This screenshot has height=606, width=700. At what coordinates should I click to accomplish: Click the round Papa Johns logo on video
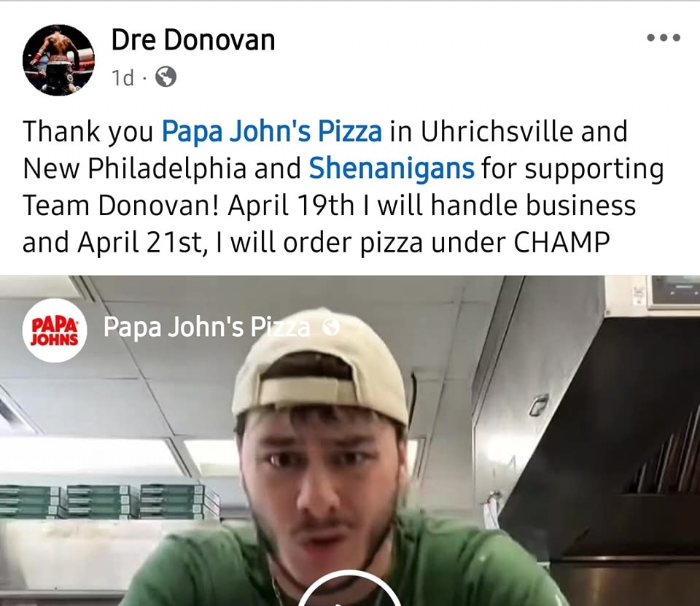point(55,330)
